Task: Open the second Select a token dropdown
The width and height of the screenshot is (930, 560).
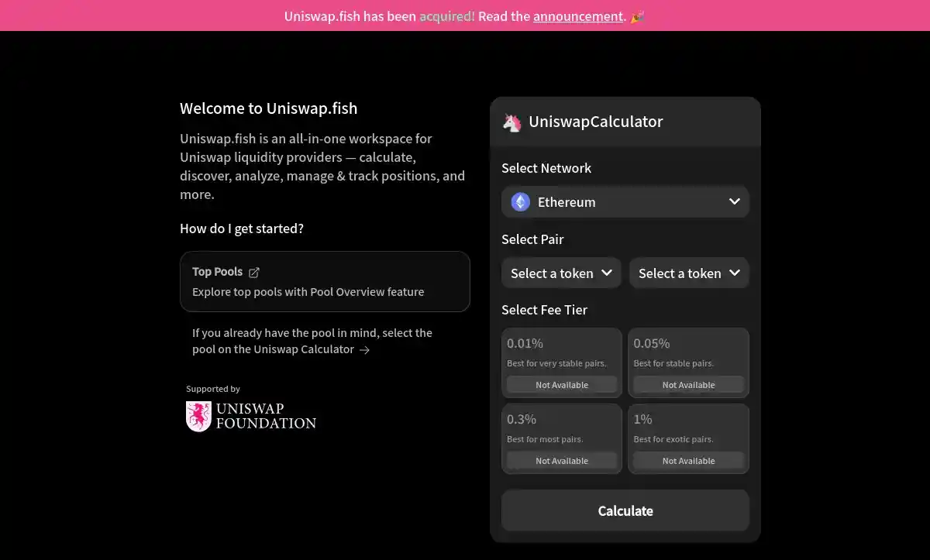Action: pos(689,273)
